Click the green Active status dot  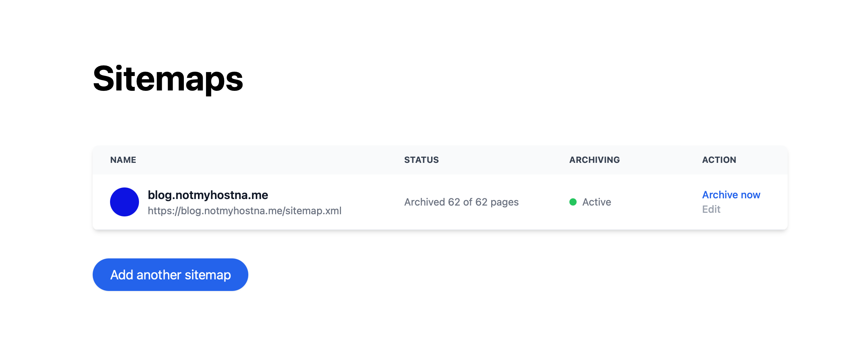click(x=573, y=202)
